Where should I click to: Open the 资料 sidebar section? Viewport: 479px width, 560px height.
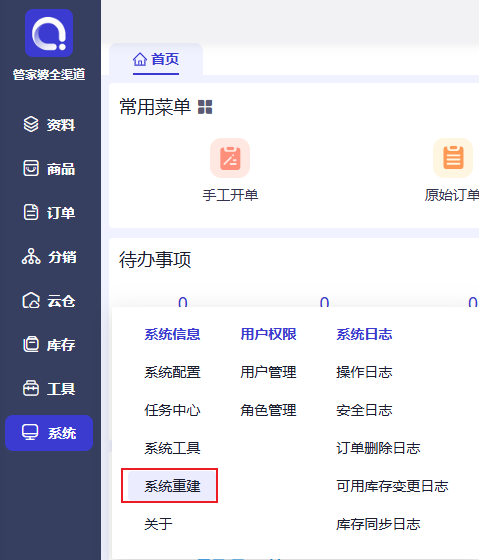point(49,125)
